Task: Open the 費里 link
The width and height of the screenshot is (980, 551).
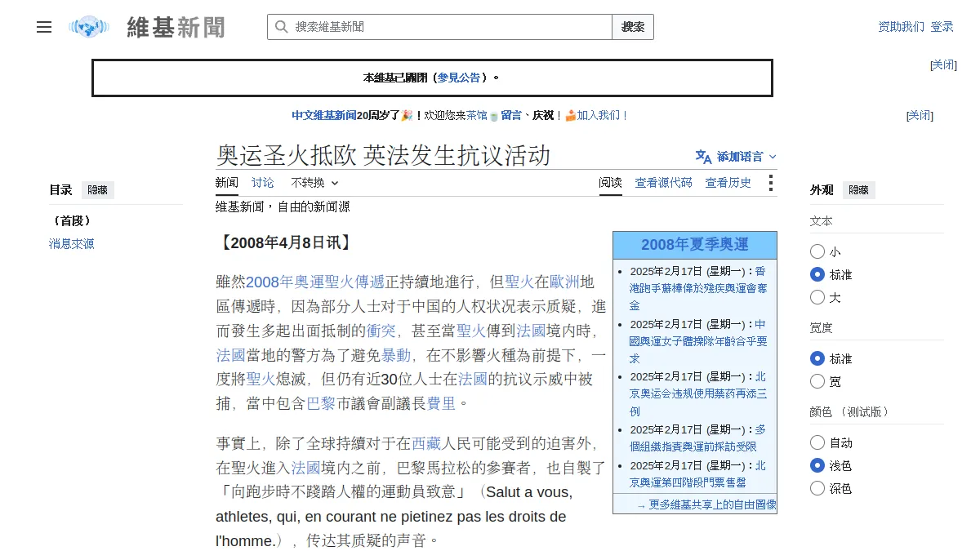Action: coord(442,403)
